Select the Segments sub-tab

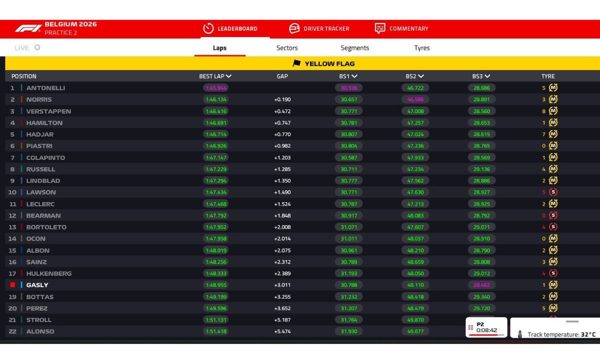tap(355, 48)
